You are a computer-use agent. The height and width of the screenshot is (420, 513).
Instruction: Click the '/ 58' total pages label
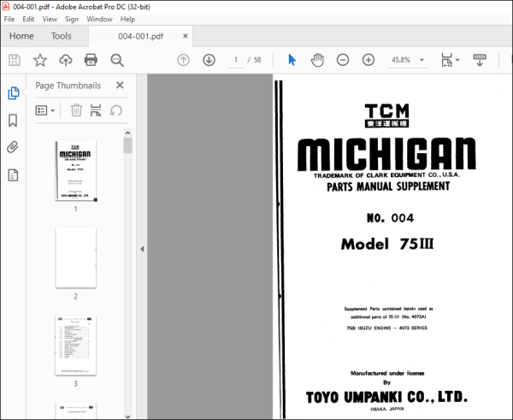254,60
